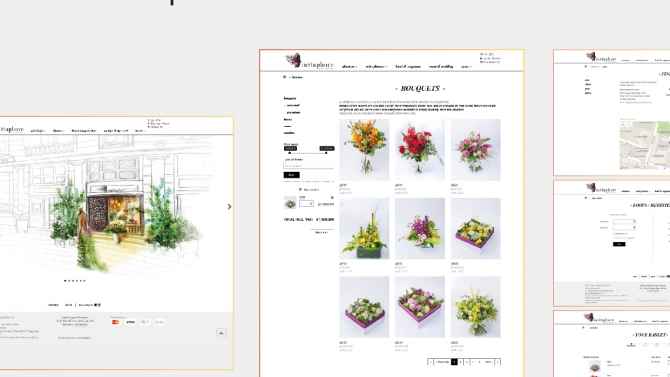This screenshot has width=670, height=377.
Task: Open the product thumbnail in Your Basket mockup
Action: 594,366
